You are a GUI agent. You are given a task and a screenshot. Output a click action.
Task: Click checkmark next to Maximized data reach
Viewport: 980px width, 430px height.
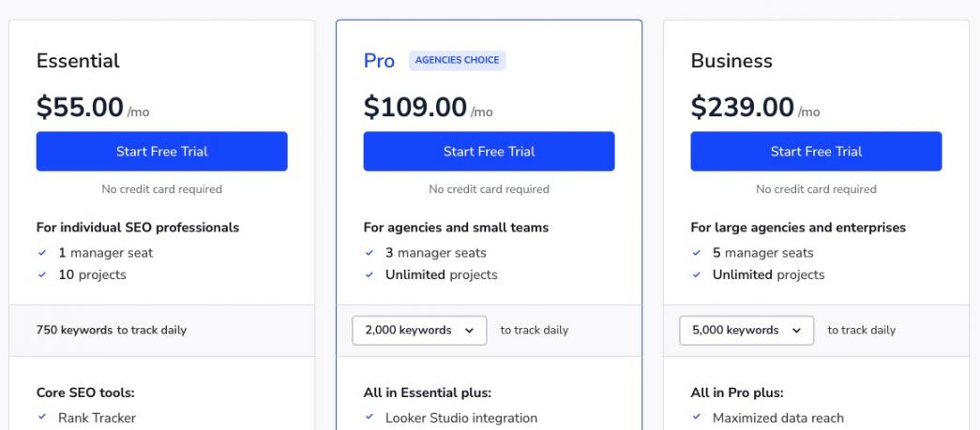point(697,418)
